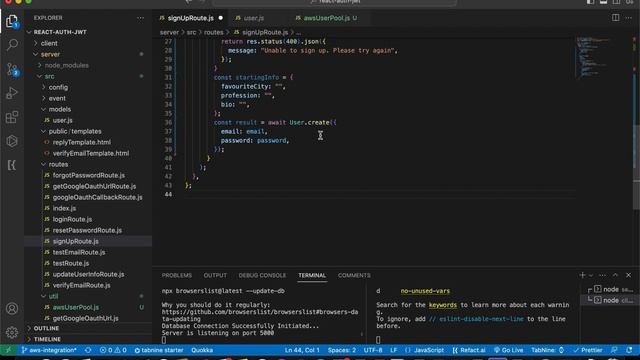Screen dimensions: 640x360
Task: Expand the node_modules folder
Action: 66,65
